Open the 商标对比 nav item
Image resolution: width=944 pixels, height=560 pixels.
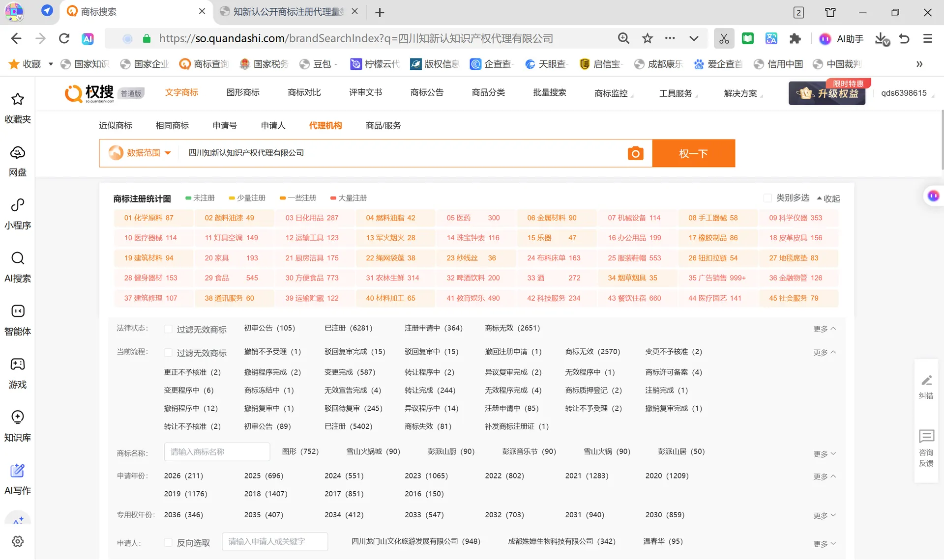click(304, 92)
